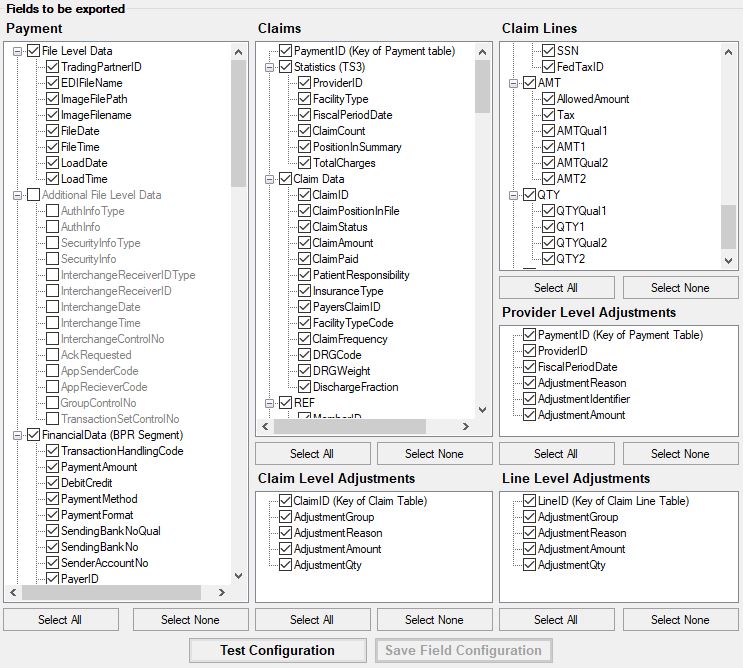The width and height of the screenshot is (743, 668).
Task: Toggle AdjustmentGroup checkbox in Line Level Adjustments
Action: coord(529,517)
